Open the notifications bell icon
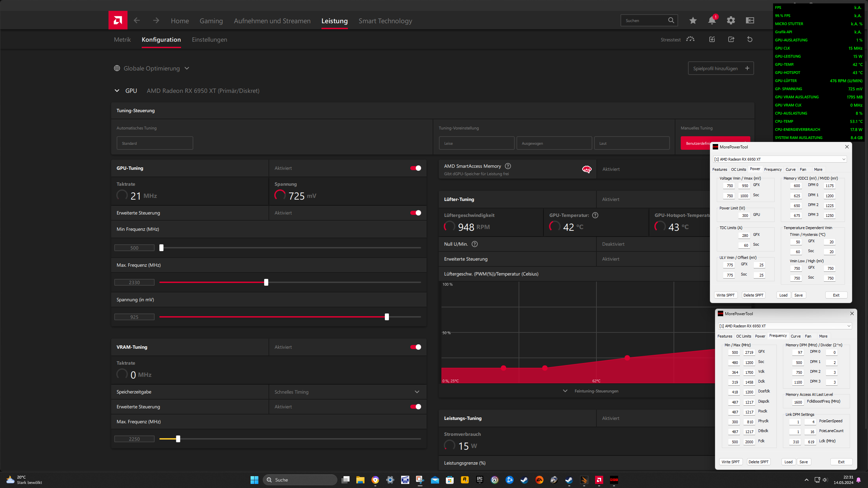 tap(712, 21)
